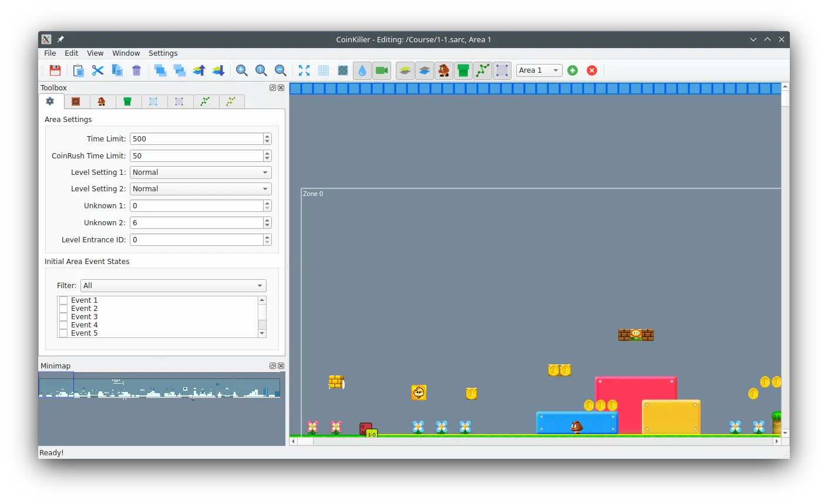The width and height of the screenshot is (828, 504).
Task: Click the Time Limit input field
Action: coord(196,139)
